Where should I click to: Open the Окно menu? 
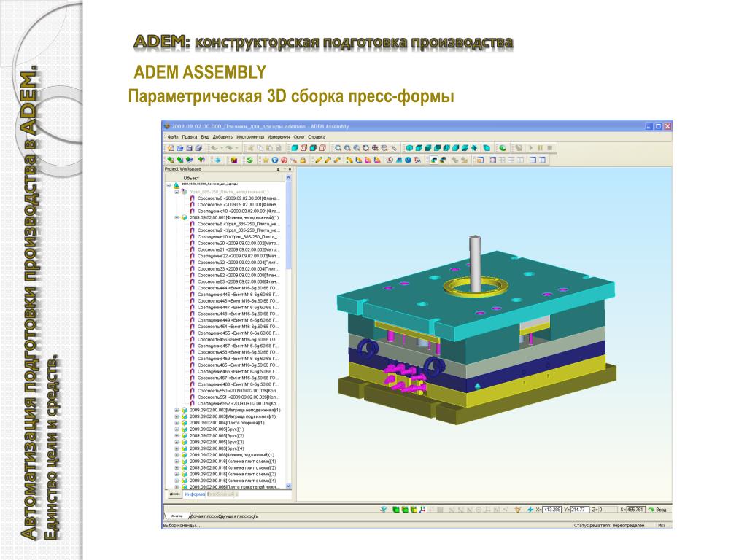coord(298,137)
